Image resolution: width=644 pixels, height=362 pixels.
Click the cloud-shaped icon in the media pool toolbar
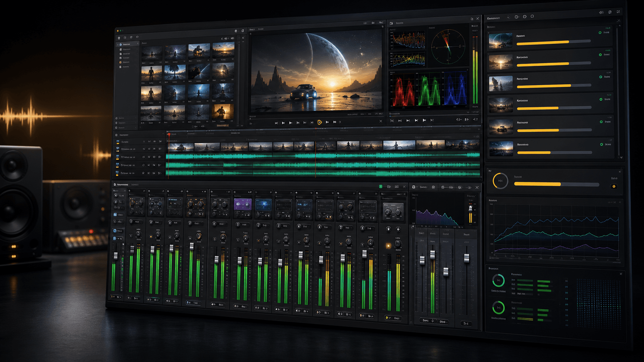click(x=138, y=37)
